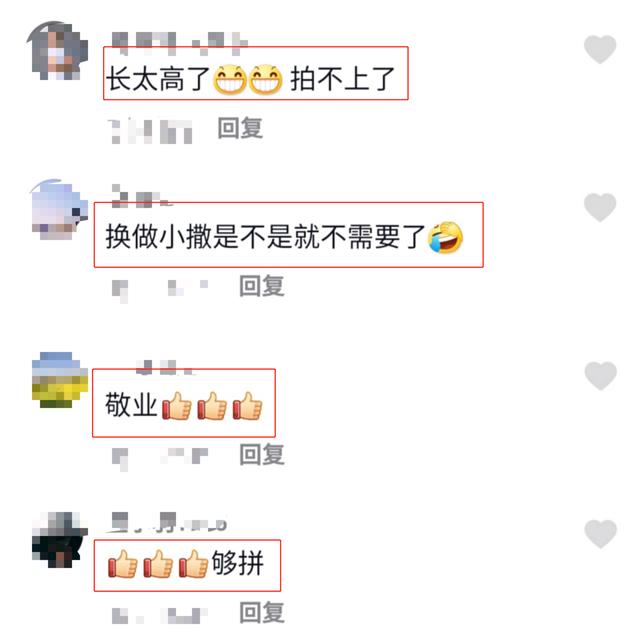This screenshot has height=640, width=640.
Task: Reply to the comment "长太高了 拍不上了"
Action: [x=240, y=128]
